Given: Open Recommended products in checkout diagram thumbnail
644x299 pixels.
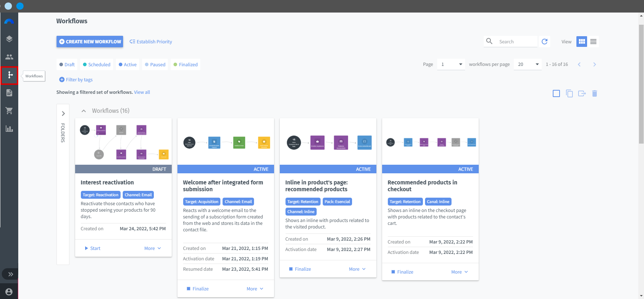Looking at the screenshot, I should (430, 141).
